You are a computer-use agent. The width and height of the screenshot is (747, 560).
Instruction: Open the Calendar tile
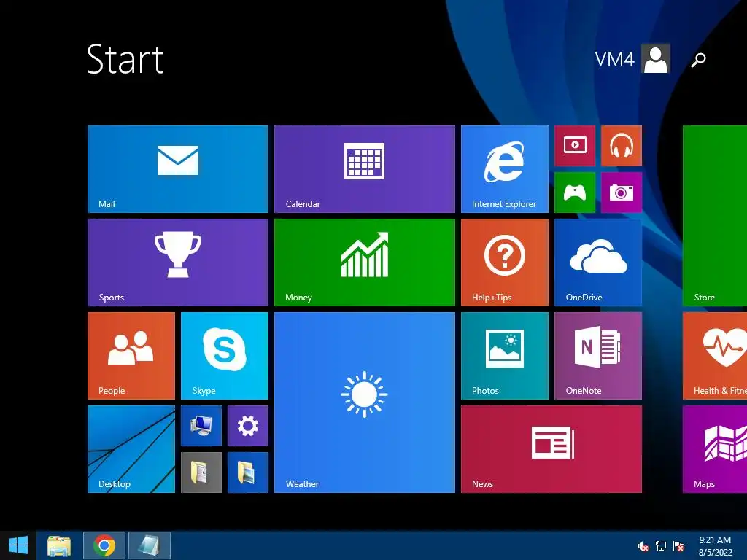pyautogui.click(x=365, y=169)
